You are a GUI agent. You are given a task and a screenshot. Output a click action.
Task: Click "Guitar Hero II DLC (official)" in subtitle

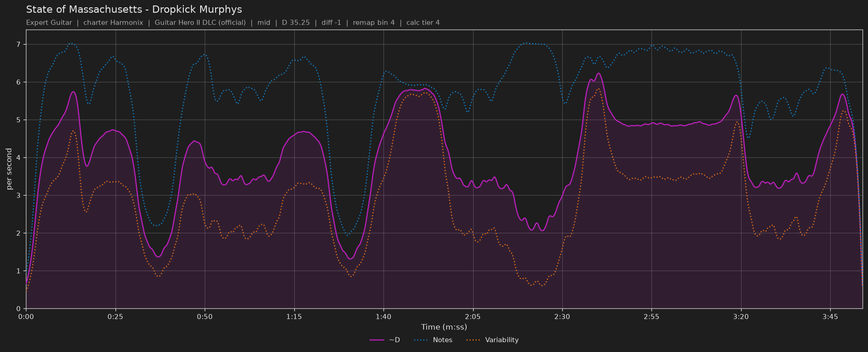pyautogui.click(x=200, y=23)
